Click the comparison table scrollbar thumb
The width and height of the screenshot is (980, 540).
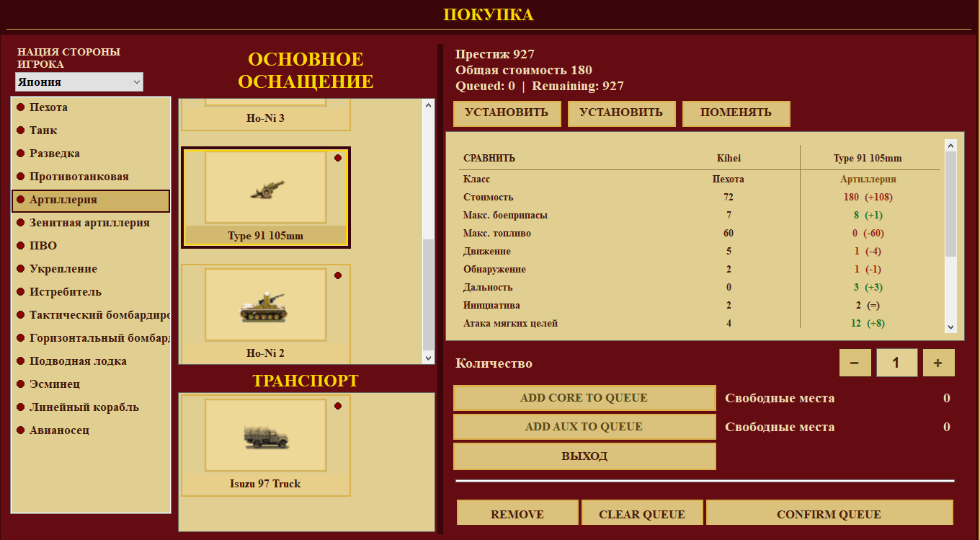coord(950,204)
